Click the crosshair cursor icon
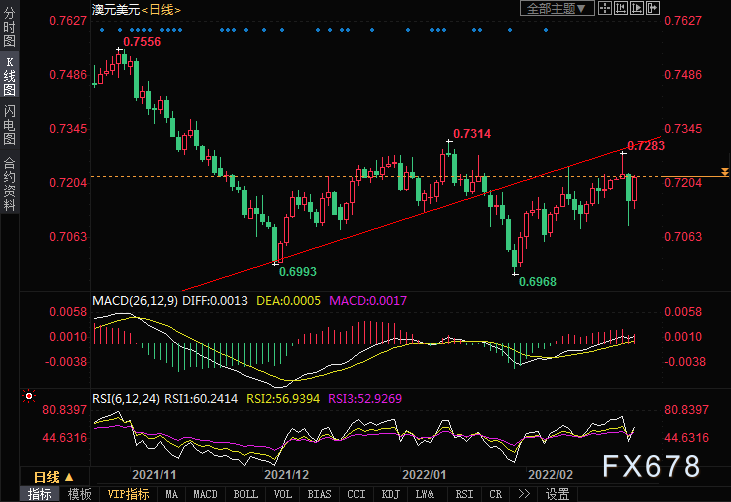Screen dimensions: 731x502 click(605, 8)
